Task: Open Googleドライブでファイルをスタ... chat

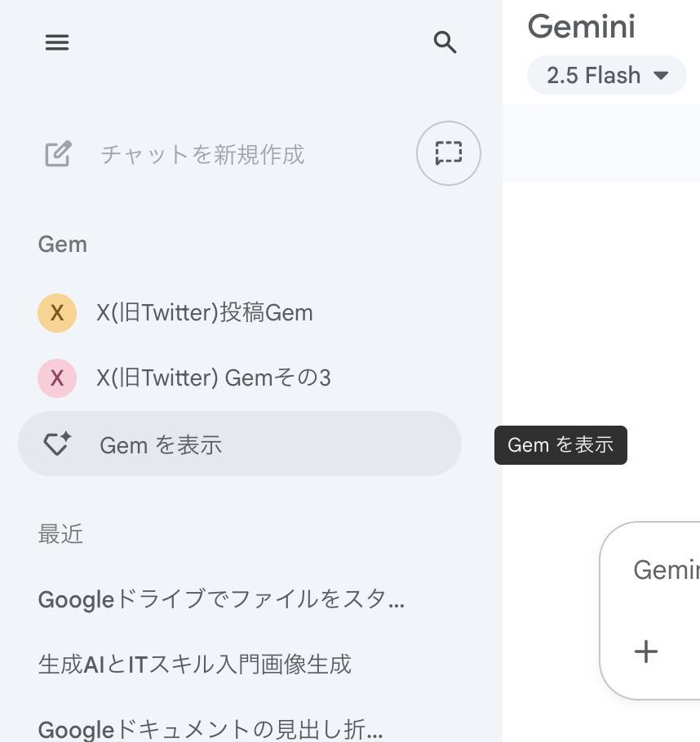Action: (221, 601)
